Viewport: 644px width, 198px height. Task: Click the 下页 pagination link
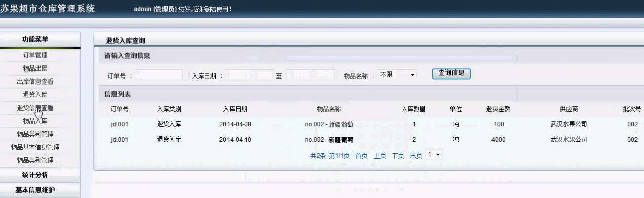398,156
